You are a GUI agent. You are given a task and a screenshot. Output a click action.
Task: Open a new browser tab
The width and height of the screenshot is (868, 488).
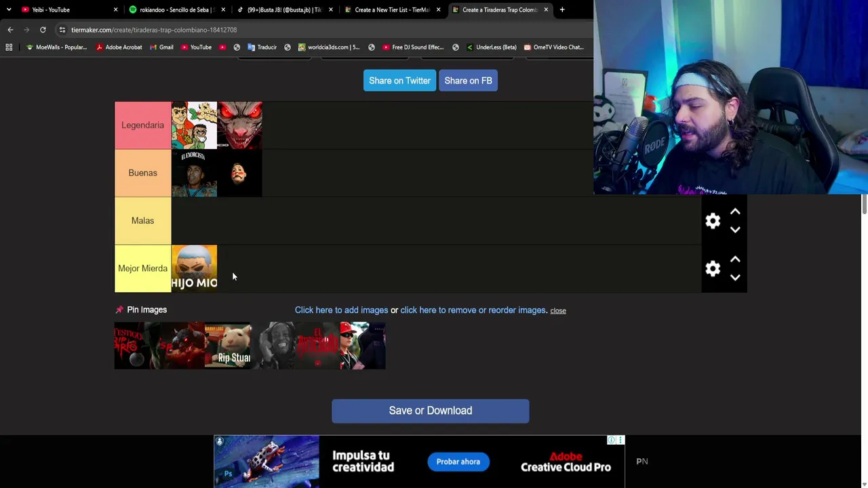[562, 9]
